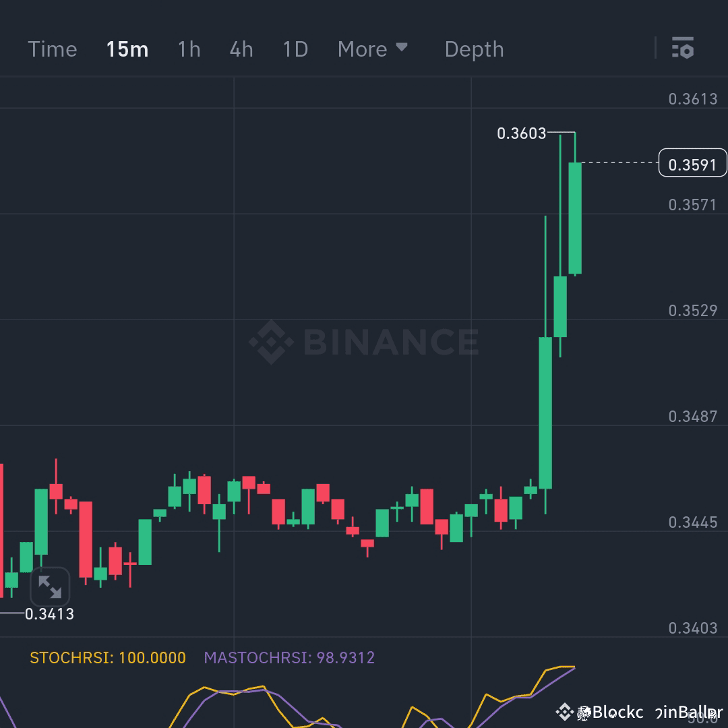The width and height of the screenshot is (728, 728).
Task: Click the STOCHRSI indicator label
Action: (x=108, y=657)
